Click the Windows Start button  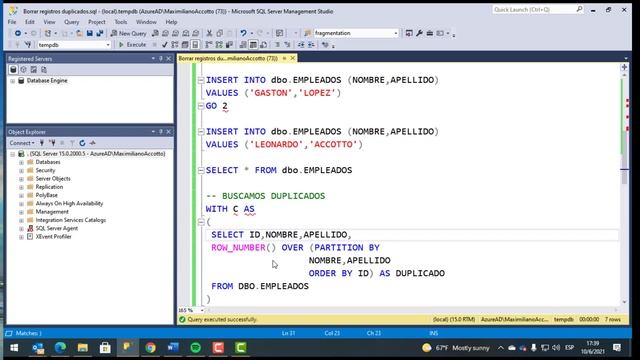tap(14, 348)
